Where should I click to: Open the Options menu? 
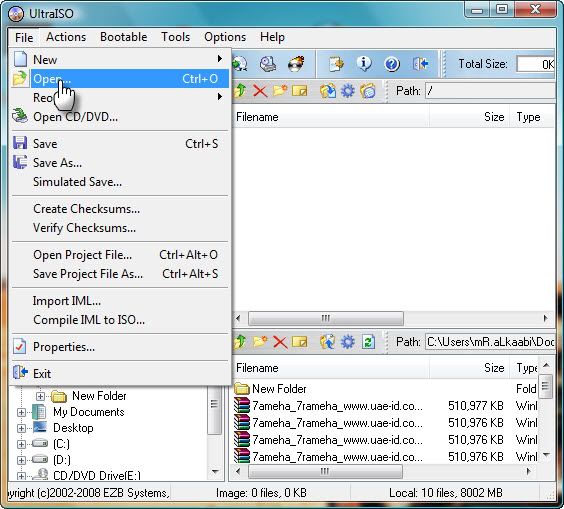[225, 37]
